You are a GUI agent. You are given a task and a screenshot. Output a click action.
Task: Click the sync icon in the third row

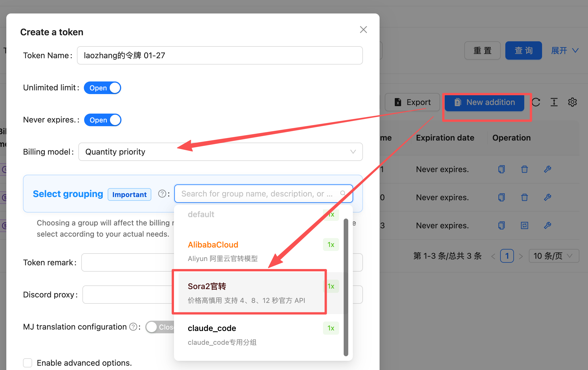(x=524, y=225)
